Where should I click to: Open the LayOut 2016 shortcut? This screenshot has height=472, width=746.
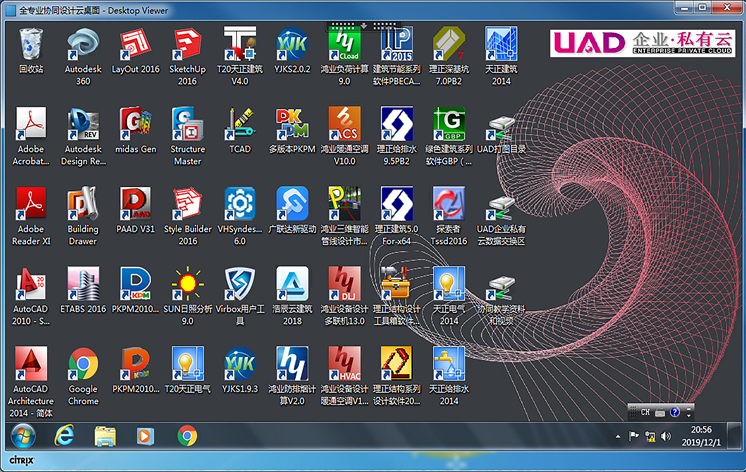[x=135, y=46]
